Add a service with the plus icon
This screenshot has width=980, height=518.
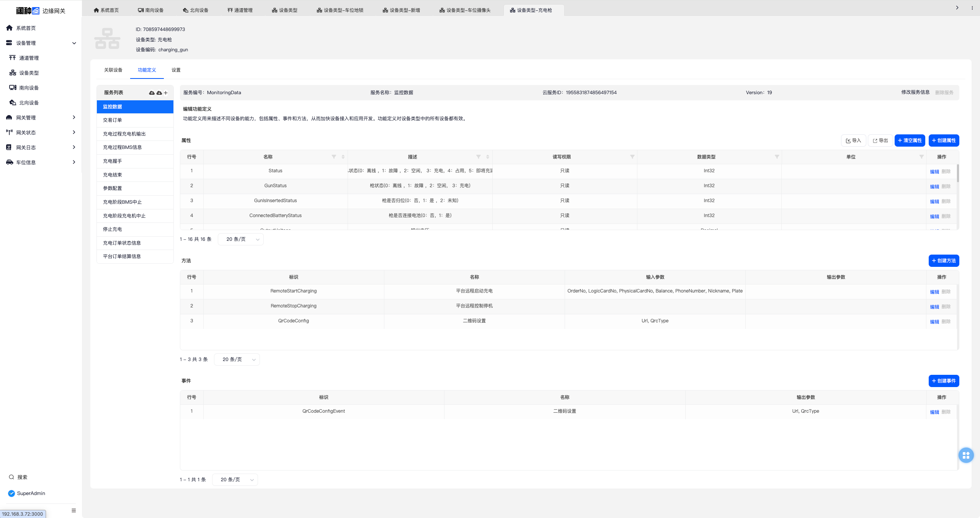(166, 93)
